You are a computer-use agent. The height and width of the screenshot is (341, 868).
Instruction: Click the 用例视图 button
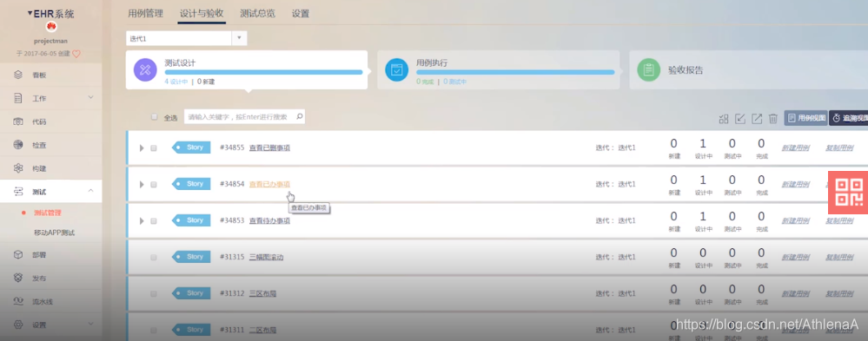click(x=805, y=118)
